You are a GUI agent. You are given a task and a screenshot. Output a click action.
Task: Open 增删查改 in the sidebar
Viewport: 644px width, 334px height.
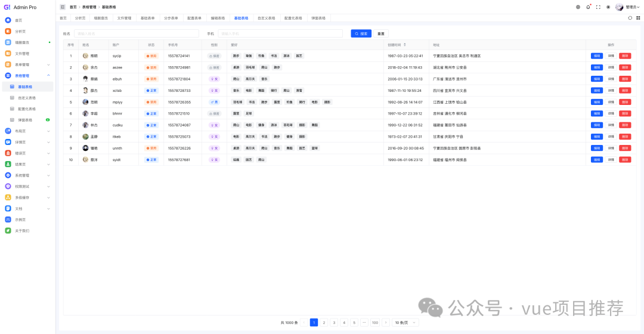22,42
